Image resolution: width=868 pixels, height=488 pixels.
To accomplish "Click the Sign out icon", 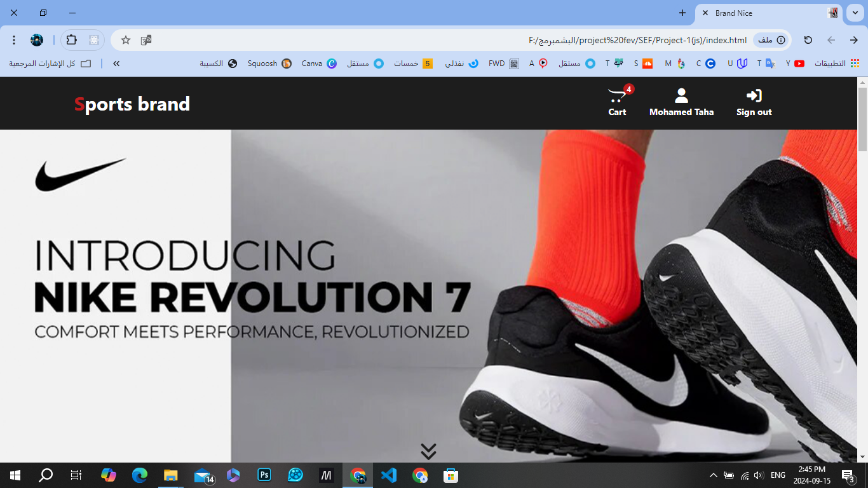I will click(x=754, y=96).
